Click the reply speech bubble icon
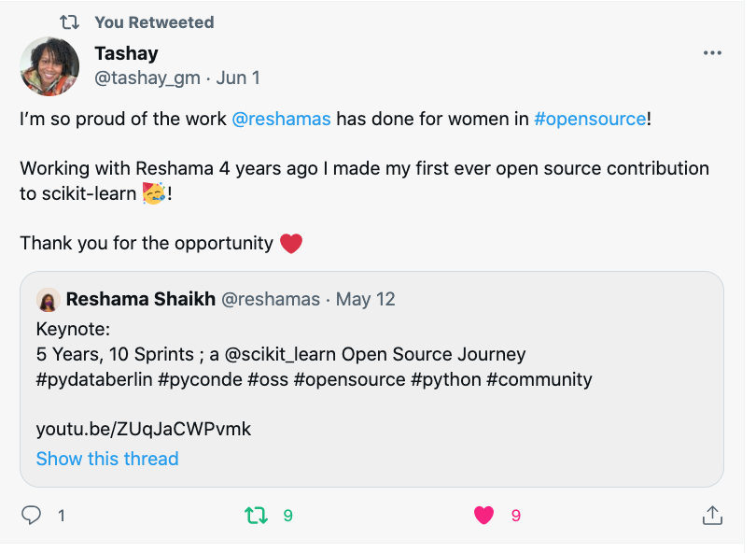Viewport: 756px width, 553px height. point(32,515)
